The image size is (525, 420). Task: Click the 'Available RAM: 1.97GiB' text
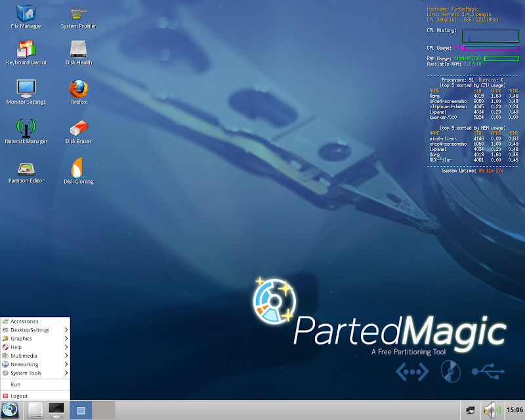coord(454,64)
